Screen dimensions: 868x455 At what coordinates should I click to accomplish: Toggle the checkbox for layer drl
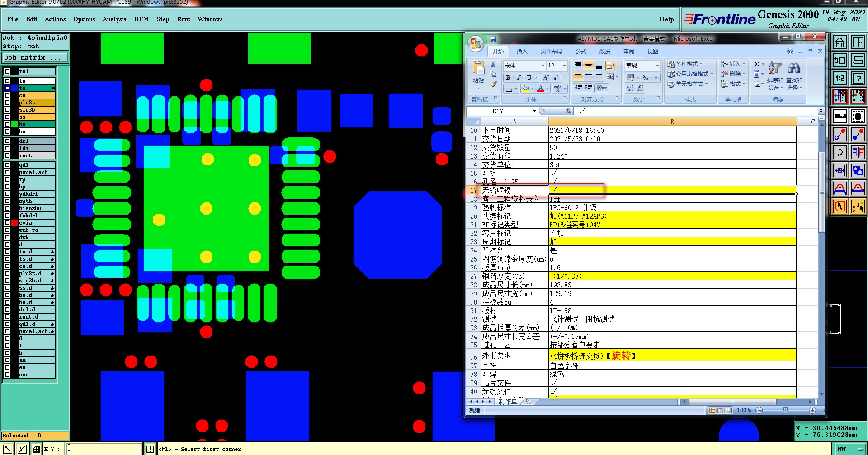click(7, 141)
